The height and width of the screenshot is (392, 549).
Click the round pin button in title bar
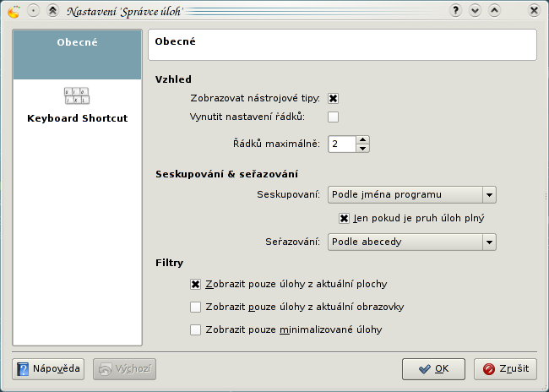click(x=33, y=11)
